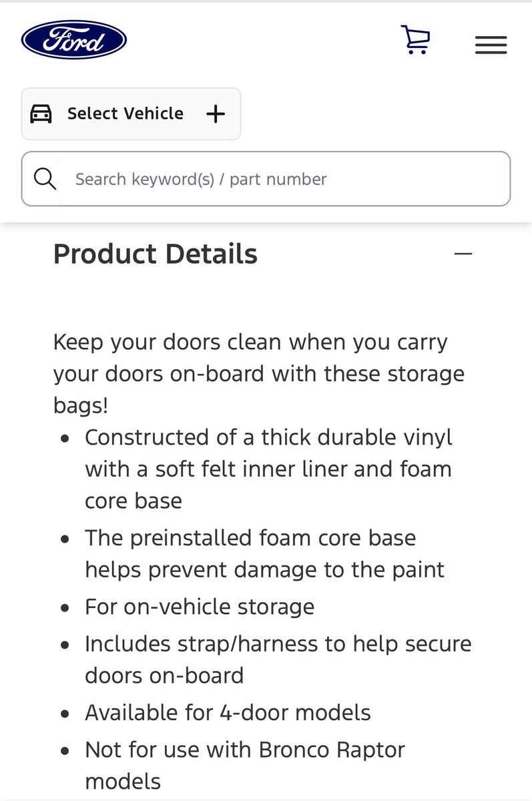
Task: Collapse Product Details with the minus icon
Action: [x=463, y=254]
